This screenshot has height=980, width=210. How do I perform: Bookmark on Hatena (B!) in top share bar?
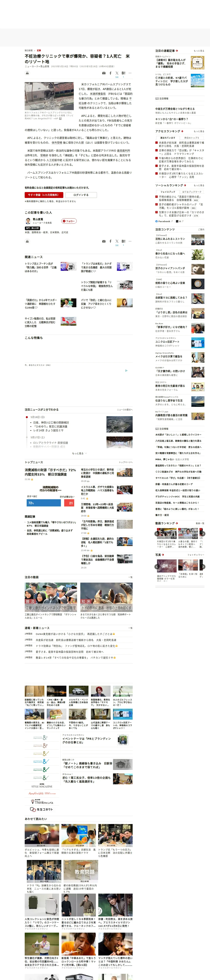pyautogui.click(x=123, y=73)
